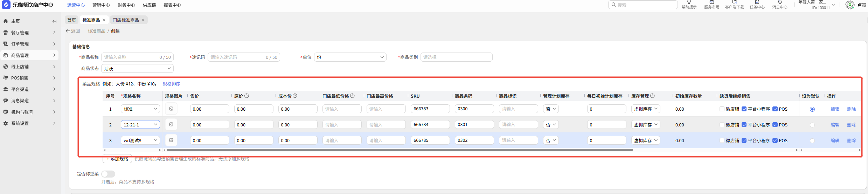
Task: Open the 消息中心 bell icon
Action: point(780,2)
